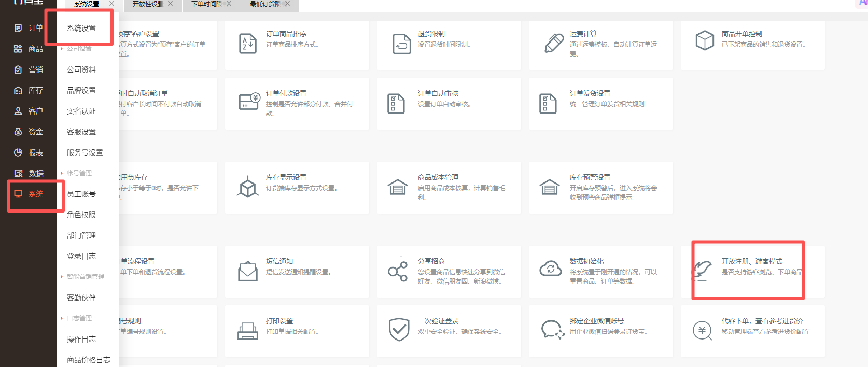The width and height of the screenshot is (868, 367).
Task: Open the 订单商品排序 setting title
Action: (286, 34)
